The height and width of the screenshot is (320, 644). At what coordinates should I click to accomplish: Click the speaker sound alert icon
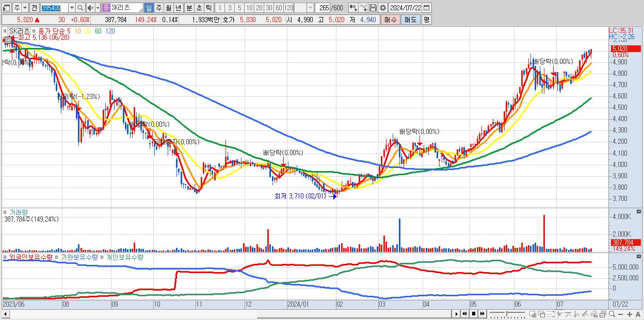pyautogui.click(x=90, y=8)
